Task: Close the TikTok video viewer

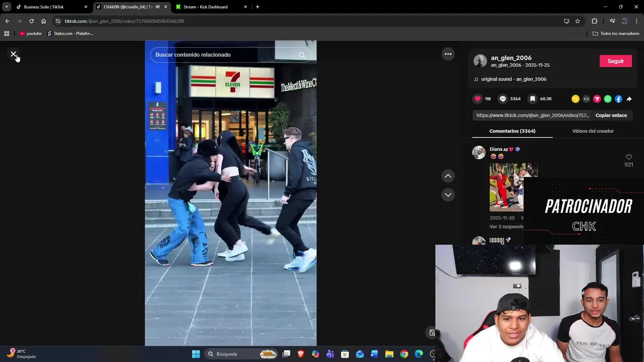Action: click(x=14, y=54)
